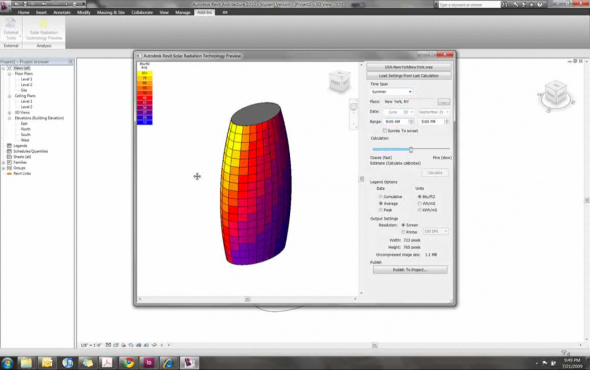Image resolution: width=590 pixels, height=370 pixels.
Task: Select the Schedules/Quantities icon in Project Browser
Action: click(9, 151)
